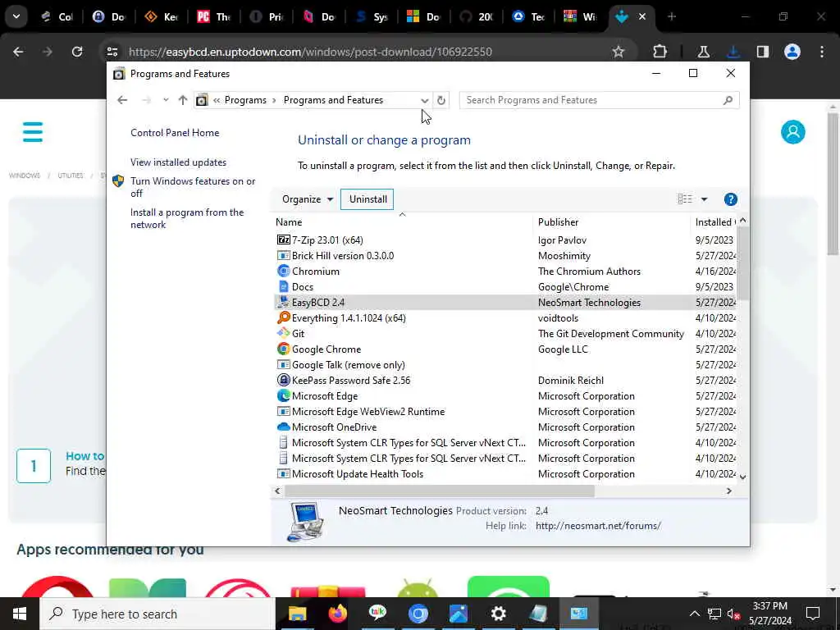Switch to the Kee browser tab
Image resolution: width=840 pixels, height=630 pixels.
(x=162, y=16)
